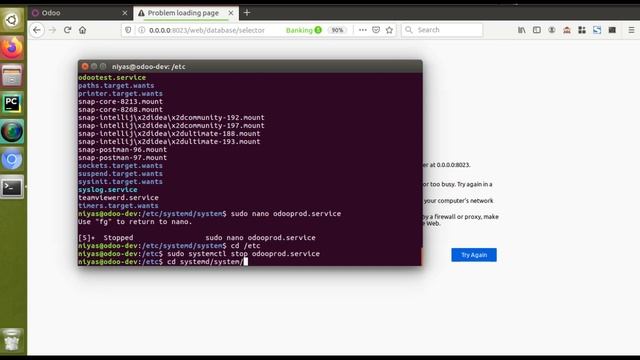The height and width of the screenshot is (360, 640).
Task: Click the Try Again button
Action: (474, 255)
